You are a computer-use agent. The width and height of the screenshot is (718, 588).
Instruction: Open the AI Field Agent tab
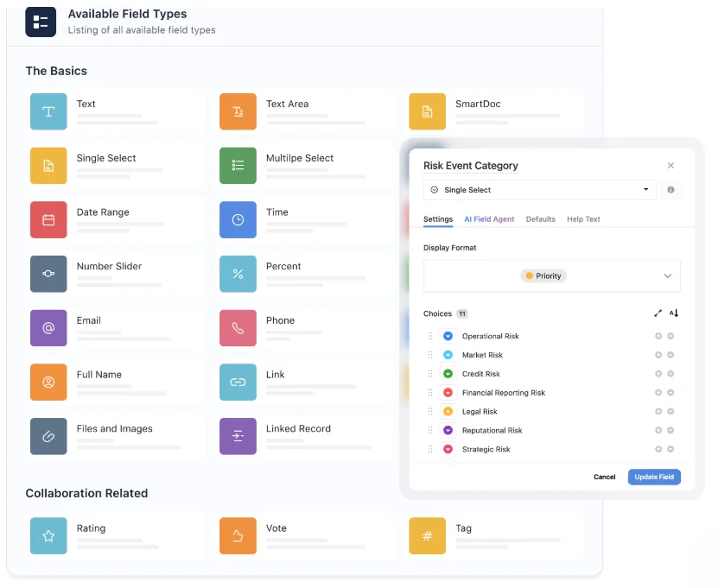tap(489, 219)
